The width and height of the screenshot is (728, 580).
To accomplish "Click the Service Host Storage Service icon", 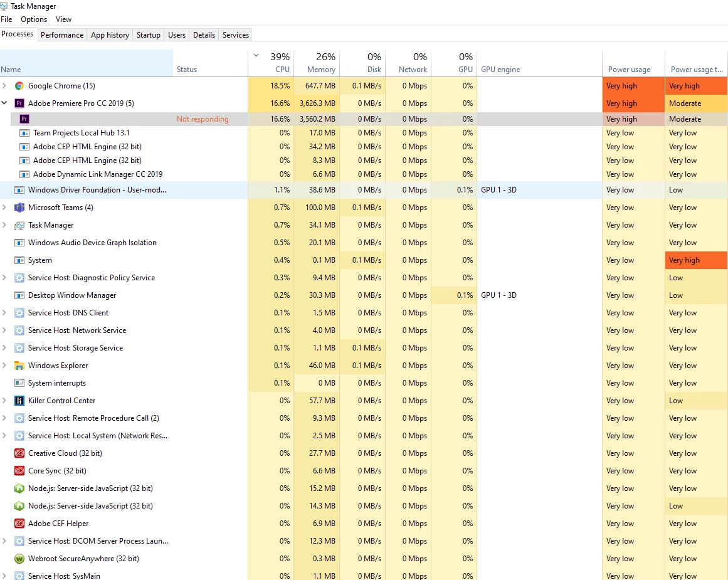I will pyautogui.click(x=19, y=348).
